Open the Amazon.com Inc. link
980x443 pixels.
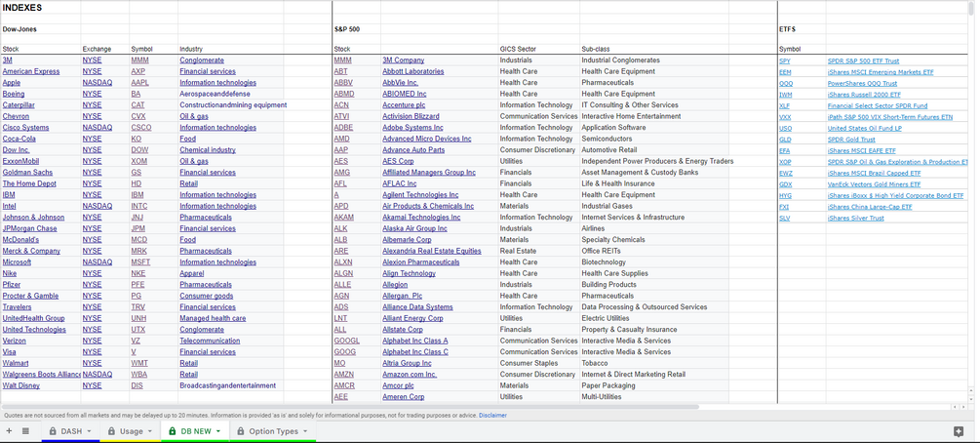(x=410, y=375)
